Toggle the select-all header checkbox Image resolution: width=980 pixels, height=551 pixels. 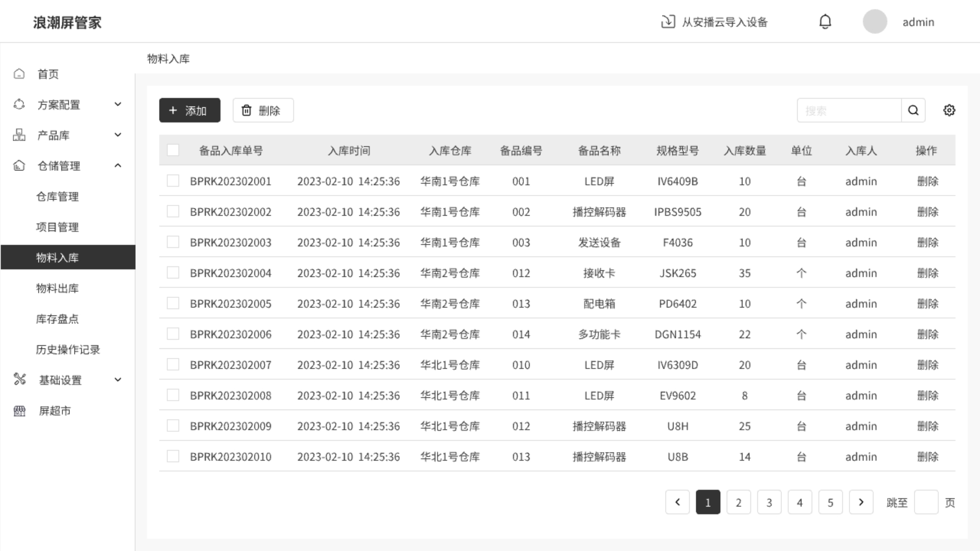[173, 150]
